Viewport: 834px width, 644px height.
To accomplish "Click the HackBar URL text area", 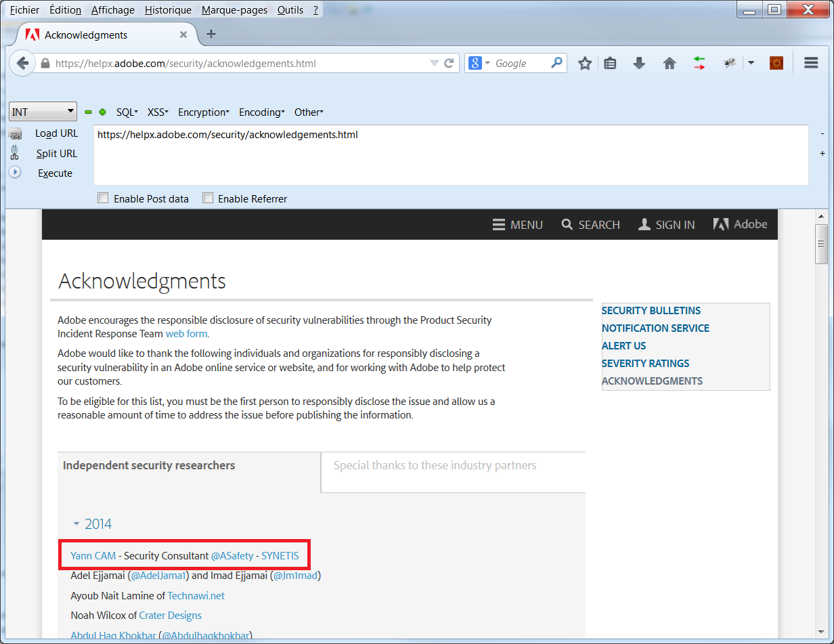I will tap(451, 154).
